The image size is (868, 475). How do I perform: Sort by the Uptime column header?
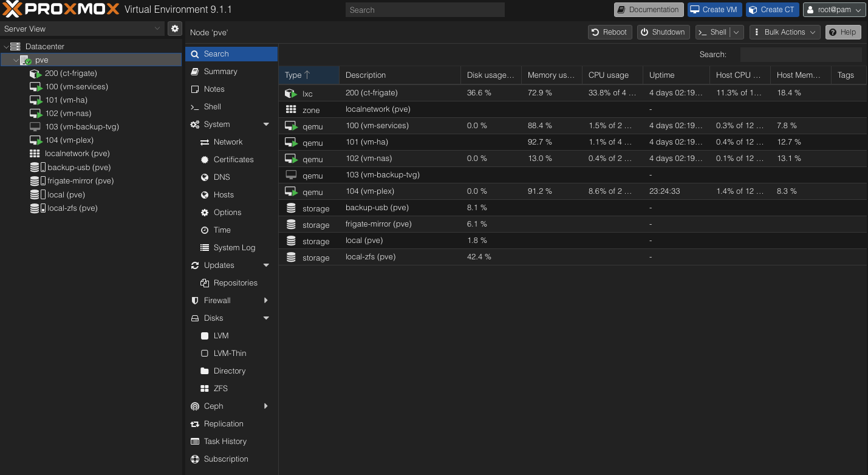[676, 75]
